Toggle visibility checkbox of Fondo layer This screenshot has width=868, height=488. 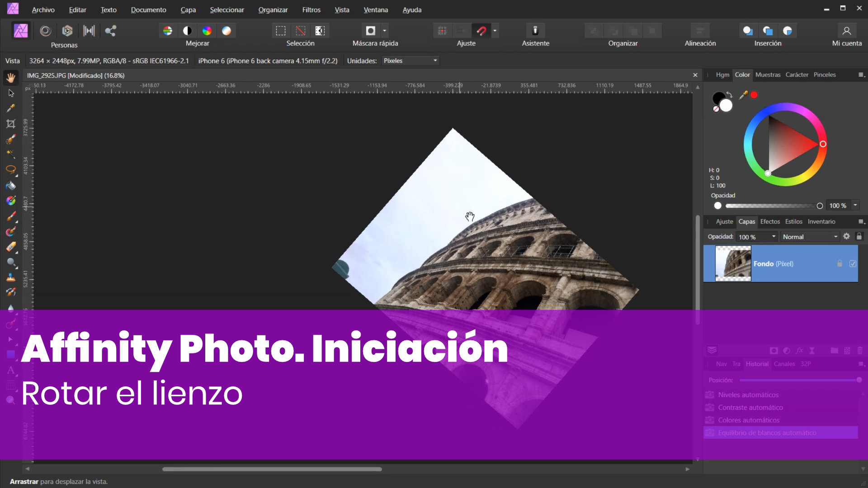[x=853, y=263]
